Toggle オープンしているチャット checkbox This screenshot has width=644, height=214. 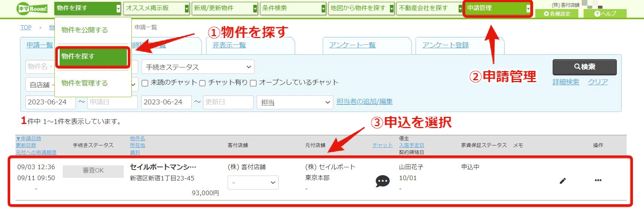point(253,83)
